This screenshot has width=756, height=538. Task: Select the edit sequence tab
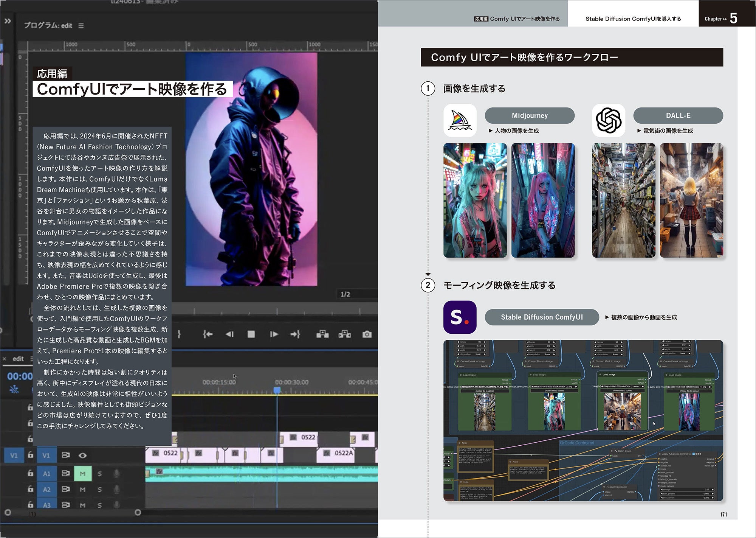18,359
